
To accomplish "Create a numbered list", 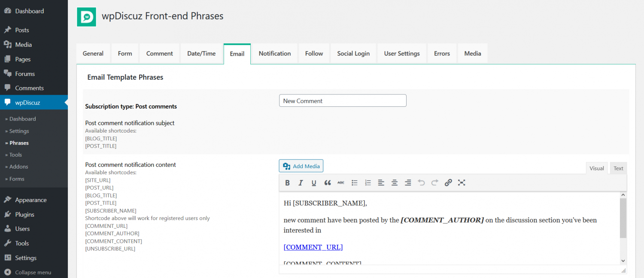I will coord(368,182).
